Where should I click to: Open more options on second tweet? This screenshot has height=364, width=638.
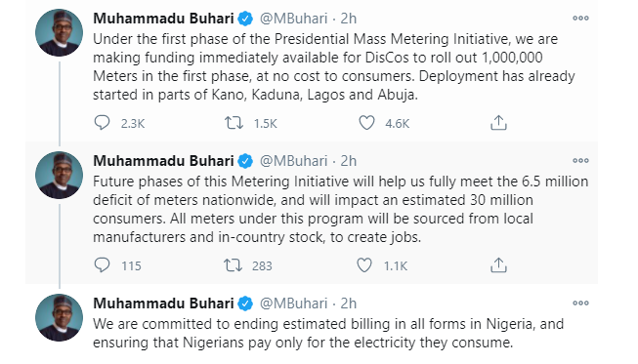click(x=580, y=160)
